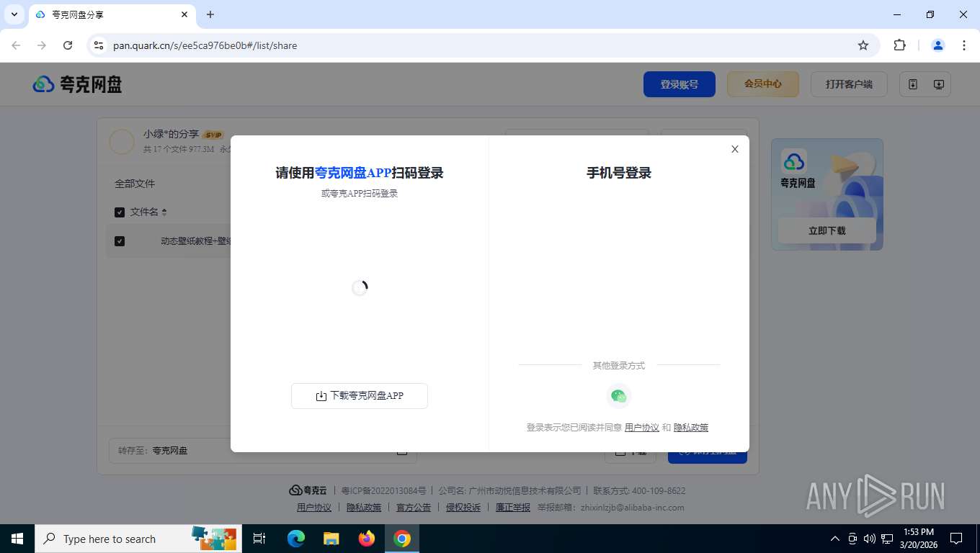This screenshot has height=553, width=980.
Task: Click the 打开客户端 button
Action: (849, 84)
